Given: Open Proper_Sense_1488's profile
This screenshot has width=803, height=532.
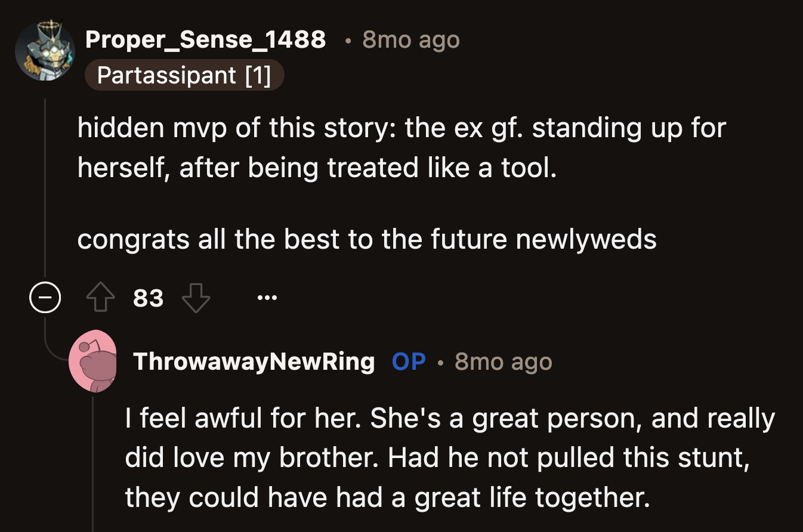Looking at the screenshot, I should coord(206,39).
